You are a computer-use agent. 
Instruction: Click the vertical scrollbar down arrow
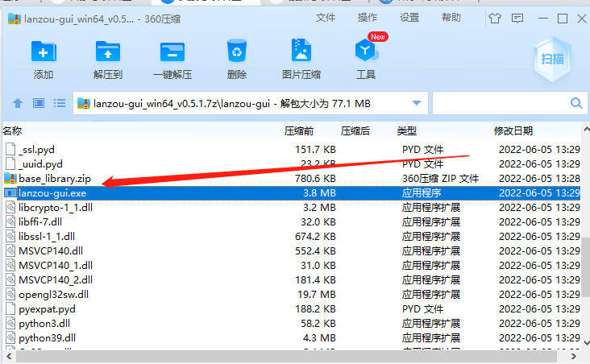point(586,342)
